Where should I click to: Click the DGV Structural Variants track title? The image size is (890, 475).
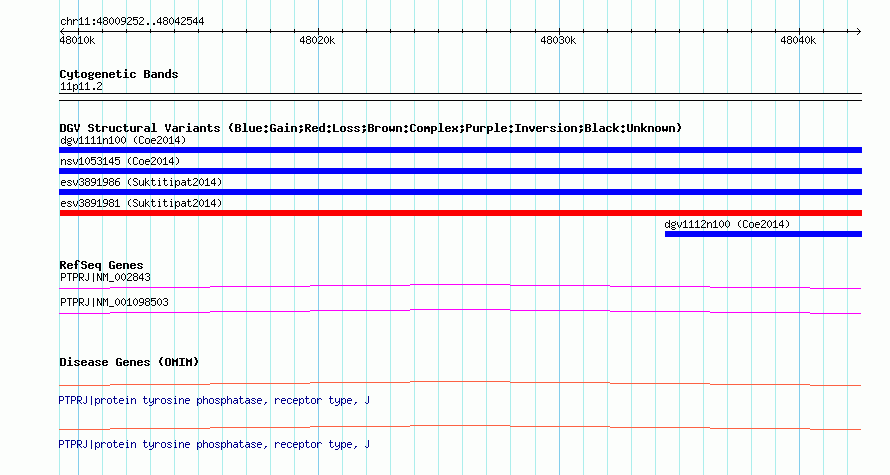[x=371, y=128]
